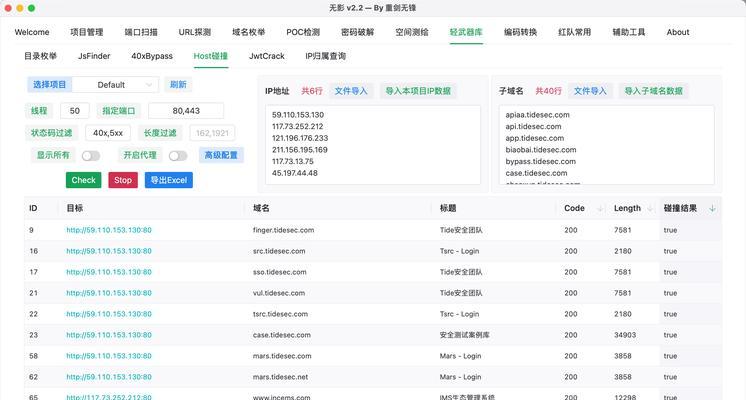
Task: Click 文件导入 for IP地址
Action: pyautogui.click(x=351, y=91)
